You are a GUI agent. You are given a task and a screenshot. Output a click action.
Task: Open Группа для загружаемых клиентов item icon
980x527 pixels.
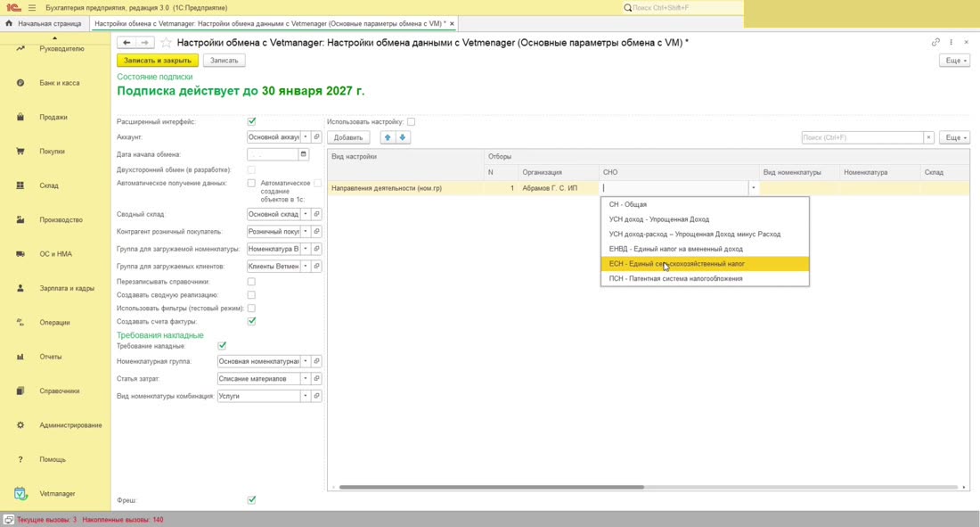(x=316, y=266)
